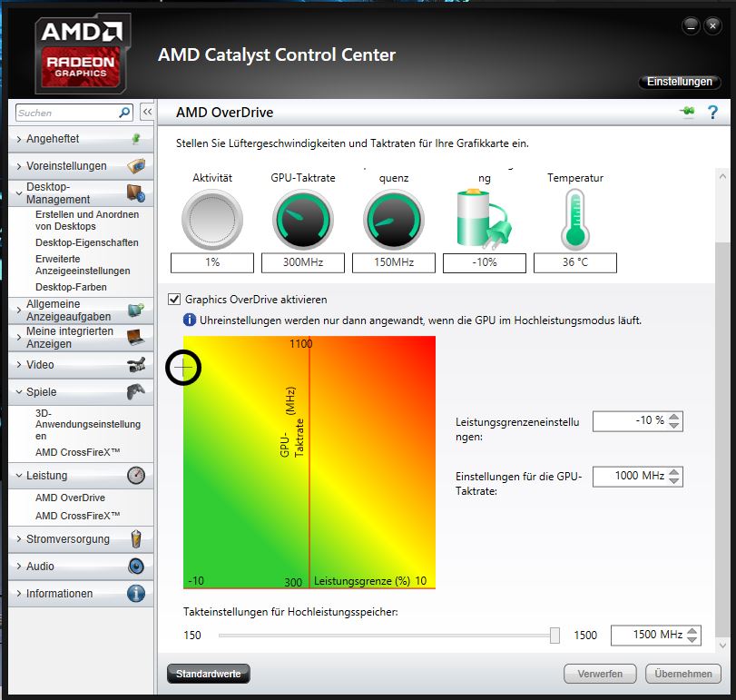Click the Informationen info icon
The height and width of the screenshot is (700, 736).
(x=136, y=594)
